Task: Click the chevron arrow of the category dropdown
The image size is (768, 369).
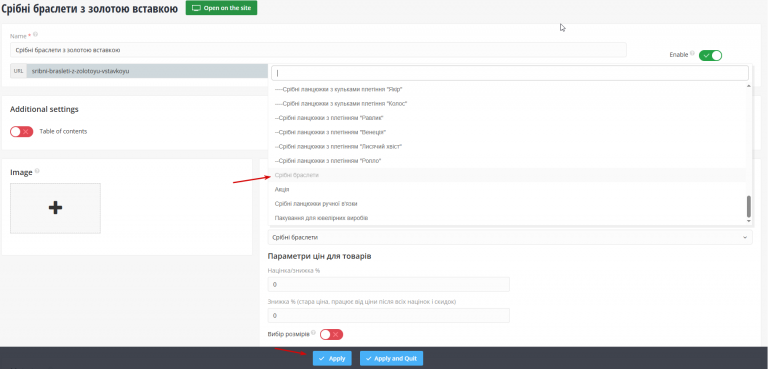Action: 745,238
